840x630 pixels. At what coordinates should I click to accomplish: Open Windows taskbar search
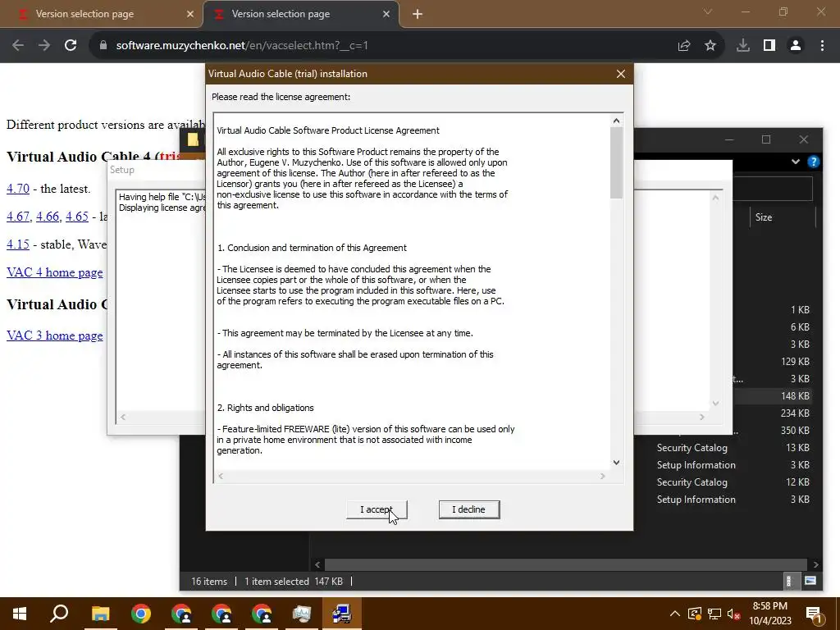coord(59,614)
